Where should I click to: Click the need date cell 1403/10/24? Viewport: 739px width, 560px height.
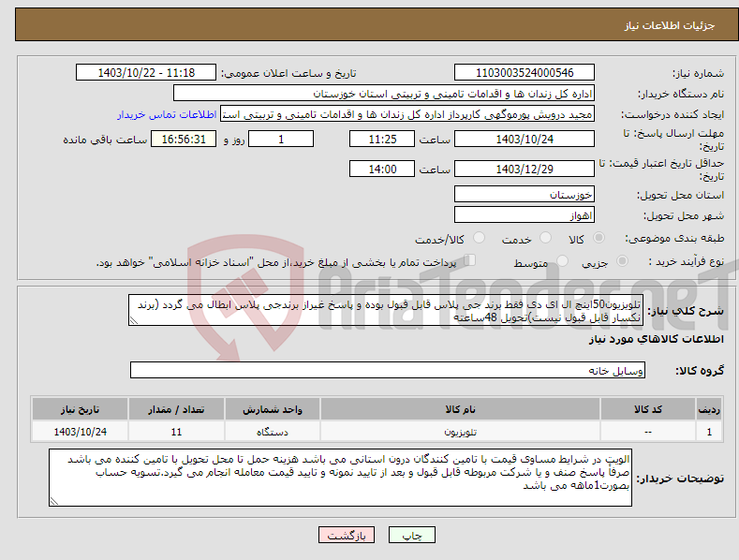[80, 432]
